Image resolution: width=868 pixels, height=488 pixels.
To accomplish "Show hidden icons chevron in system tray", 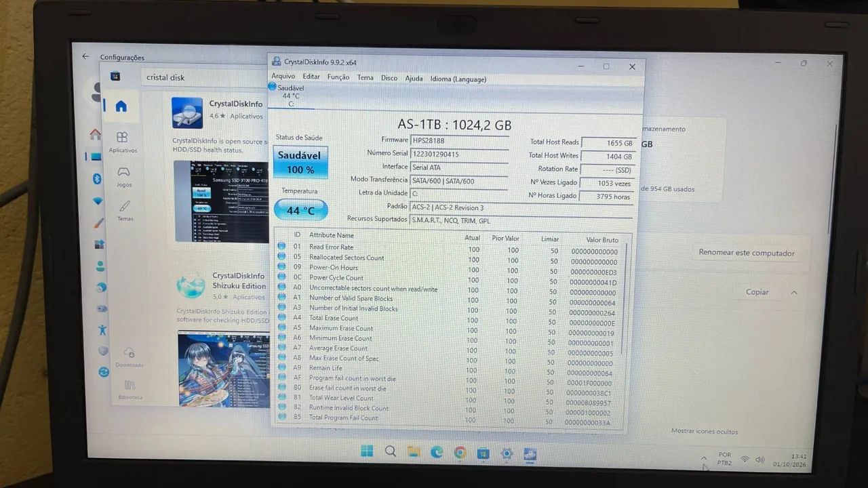I will point(704,457).
